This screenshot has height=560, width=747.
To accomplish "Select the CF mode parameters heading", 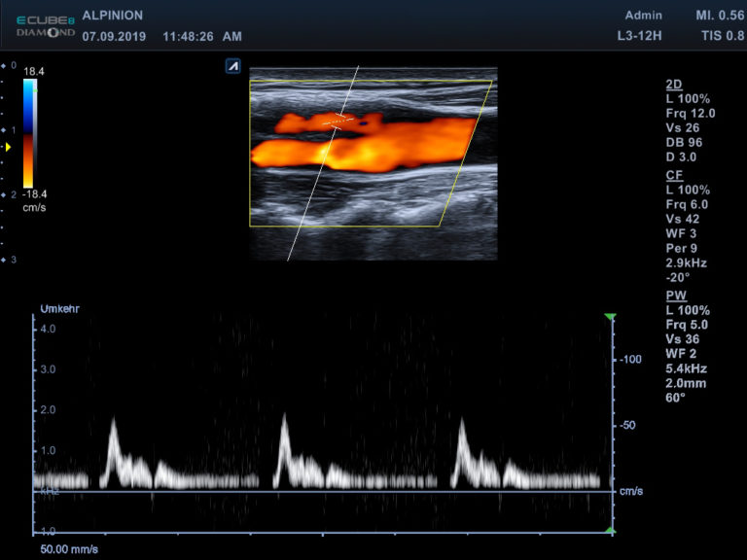I will tap(673, 175).
